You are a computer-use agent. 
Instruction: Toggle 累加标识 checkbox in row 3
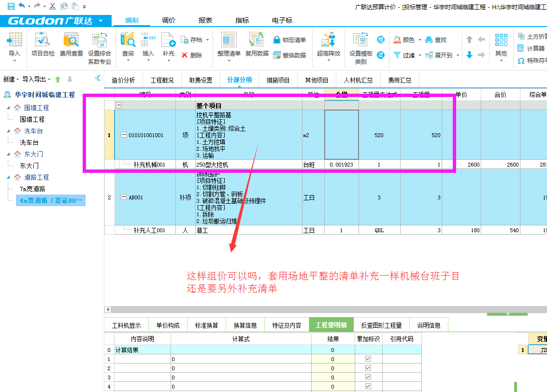click(368, 377)
